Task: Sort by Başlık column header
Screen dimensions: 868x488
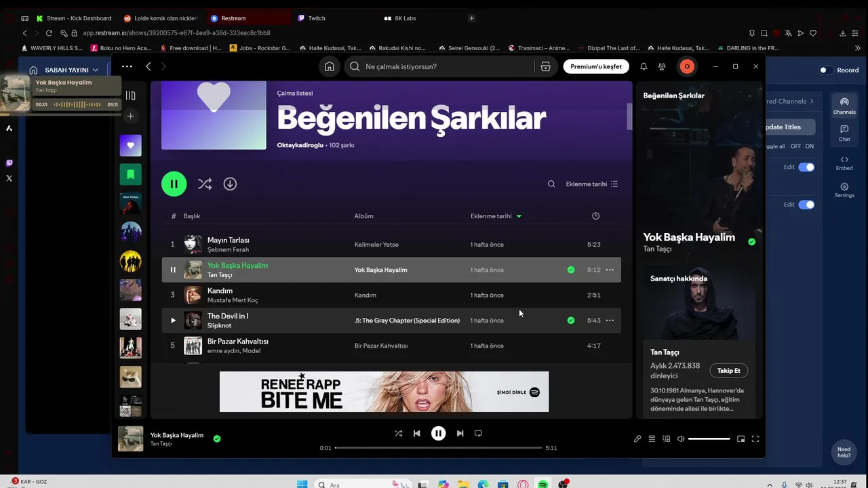Action: click(x=192, y=216)
